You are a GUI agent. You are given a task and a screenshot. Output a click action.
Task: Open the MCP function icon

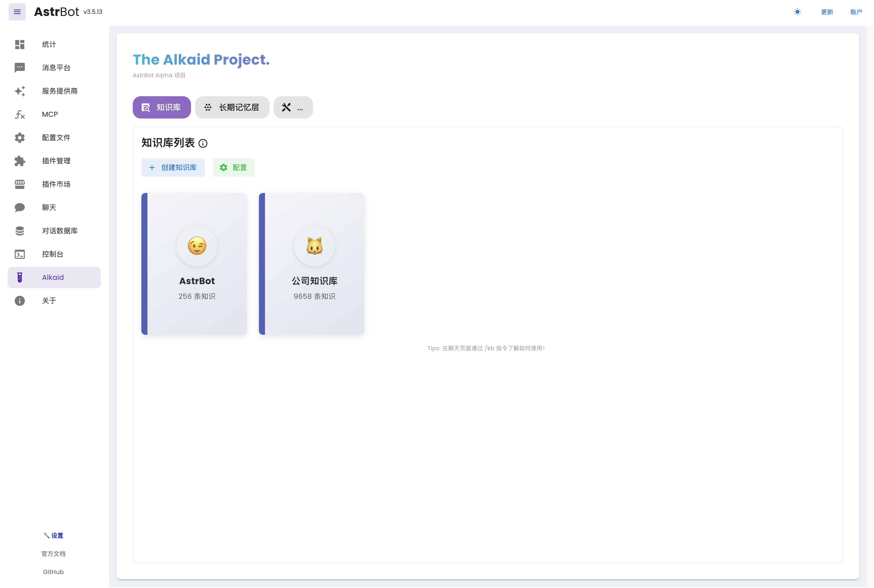[20, 114]
